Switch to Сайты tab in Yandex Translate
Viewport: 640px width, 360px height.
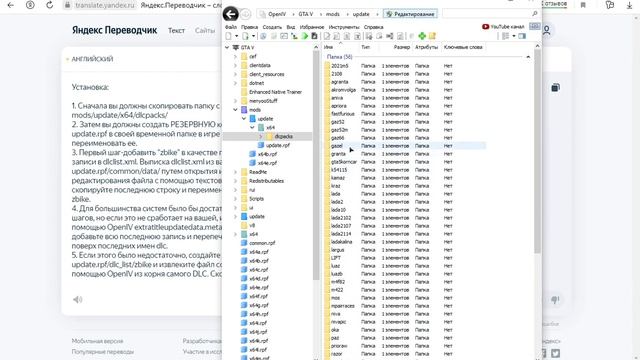click(x=205, y=31)
